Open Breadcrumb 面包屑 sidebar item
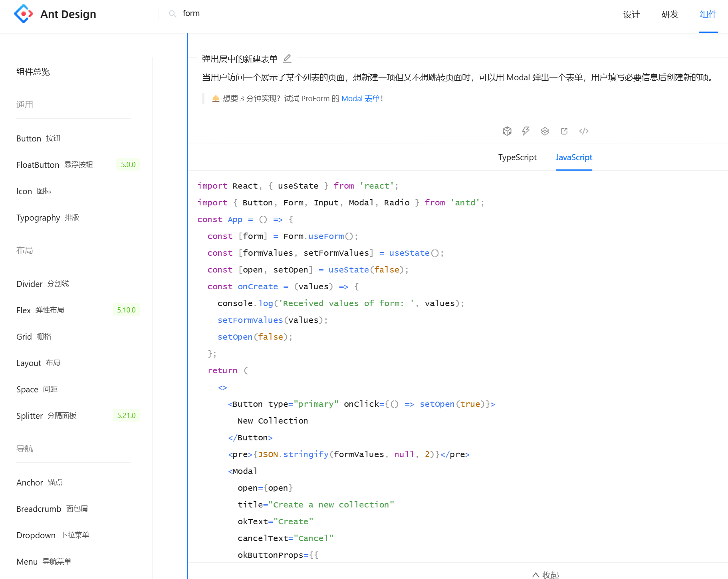728x579 pixels. (x=52, y=509)
